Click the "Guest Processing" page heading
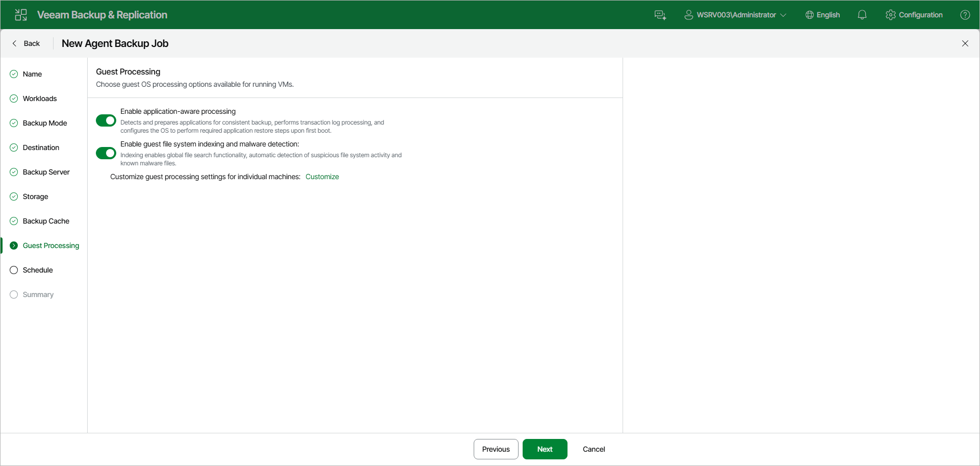This screenshot has width=980, height=466. [128, 71]
